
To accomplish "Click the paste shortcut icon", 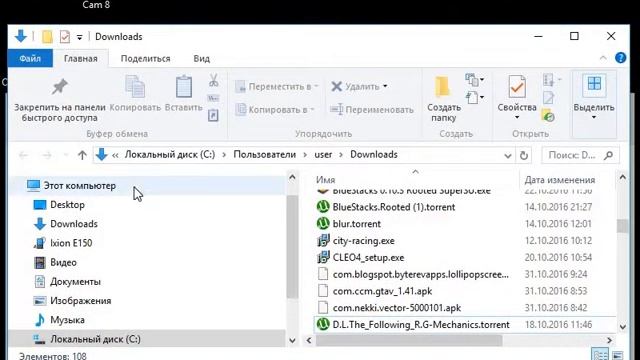I will click(213, 116).
